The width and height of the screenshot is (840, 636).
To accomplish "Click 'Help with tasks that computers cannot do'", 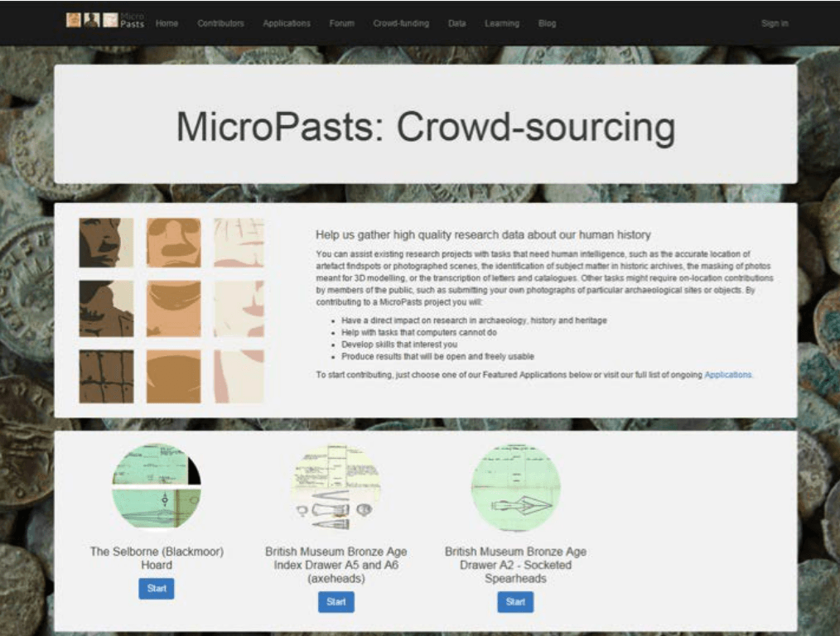I will [419, 332].
